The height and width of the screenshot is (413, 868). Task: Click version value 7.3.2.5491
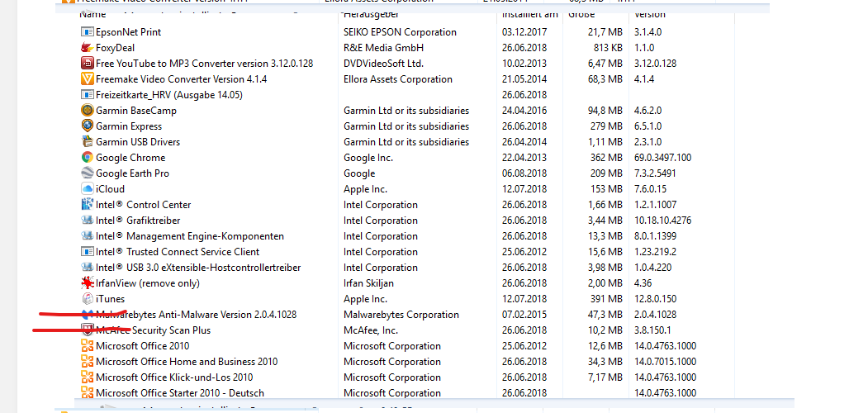[x=655, y=173]
